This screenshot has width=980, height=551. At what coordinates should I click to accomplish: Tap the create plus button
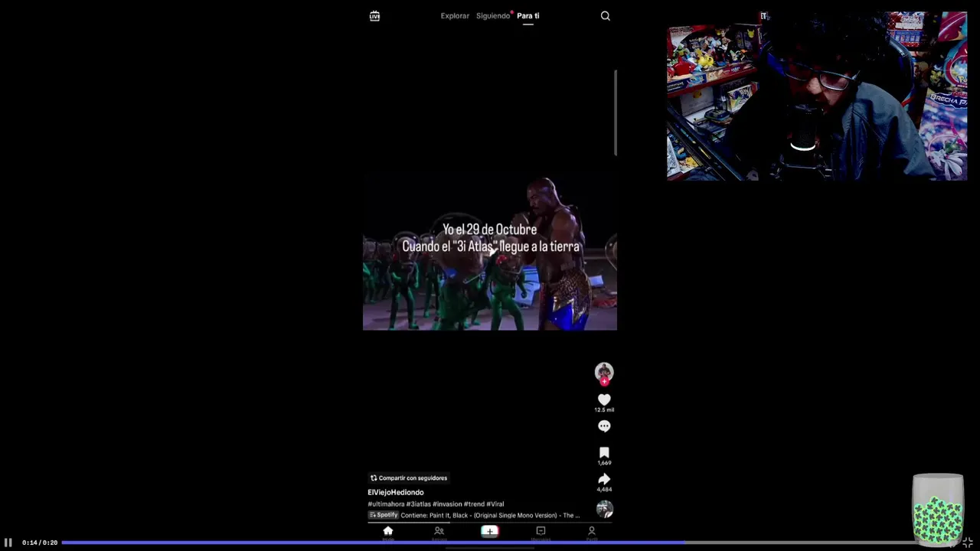tap(490, 531)
